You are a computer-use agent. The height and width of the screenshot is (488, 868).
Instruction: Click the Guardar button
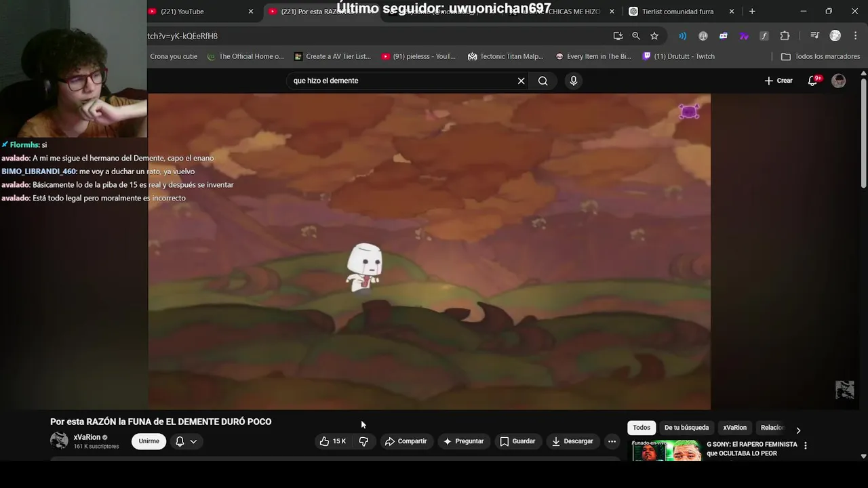point(517,441)
